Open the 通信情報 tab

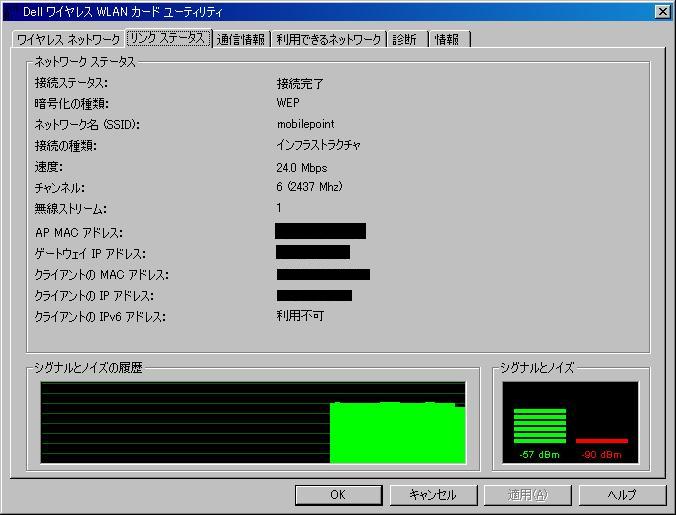pos(241,40)
